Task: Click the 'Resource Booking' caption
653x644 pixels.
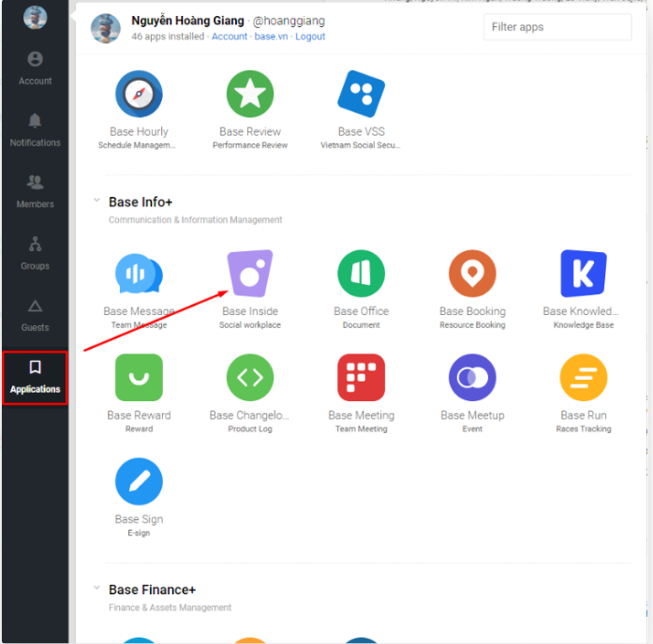Action: tap(472, 325)
